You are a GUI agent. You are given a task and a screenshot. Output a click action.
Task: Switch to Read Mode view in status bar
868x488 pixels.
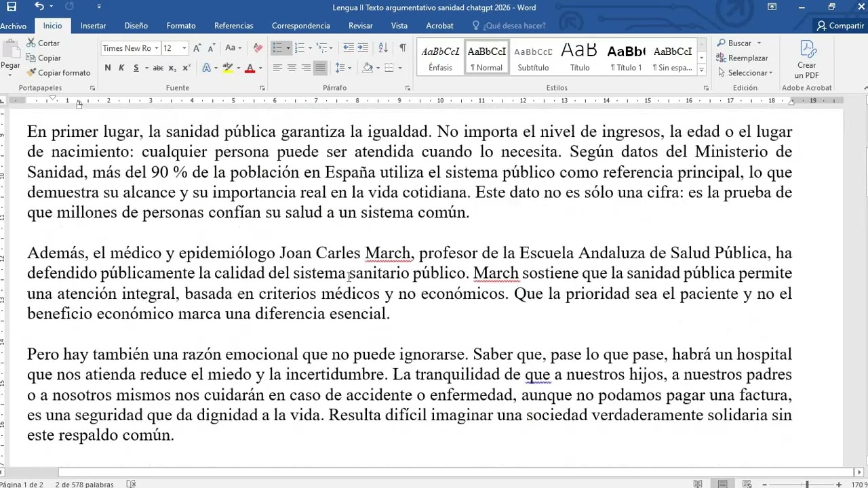click(698, 484)
